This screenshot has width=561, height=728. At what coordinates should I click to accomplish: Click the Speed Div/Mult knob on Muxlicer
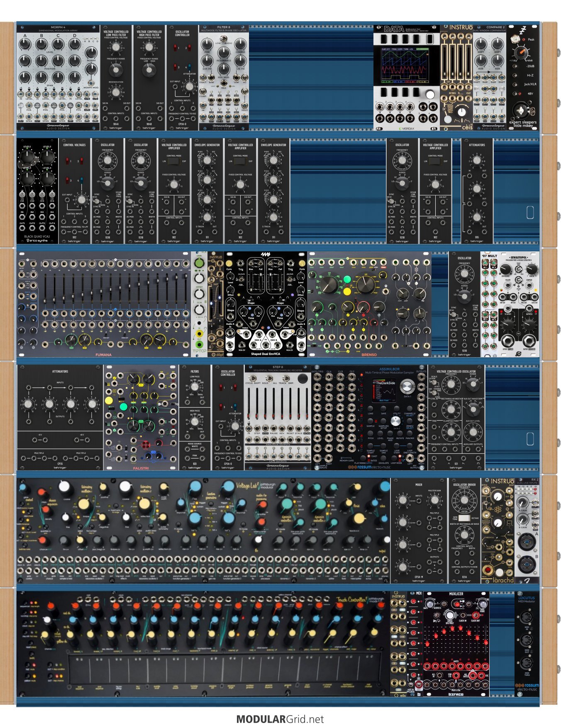click(449, 615)
